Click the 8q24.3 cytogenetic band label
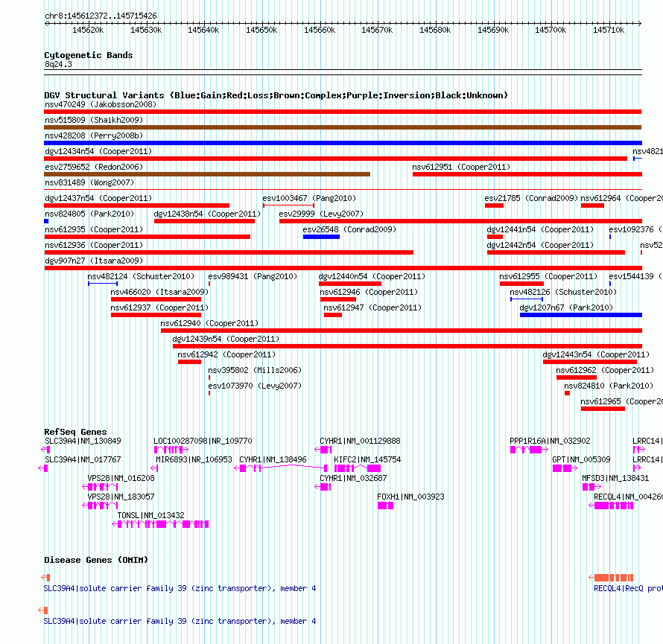Viewport: 663px width, 644px height. pyautogui.click(x=58, y=64)
